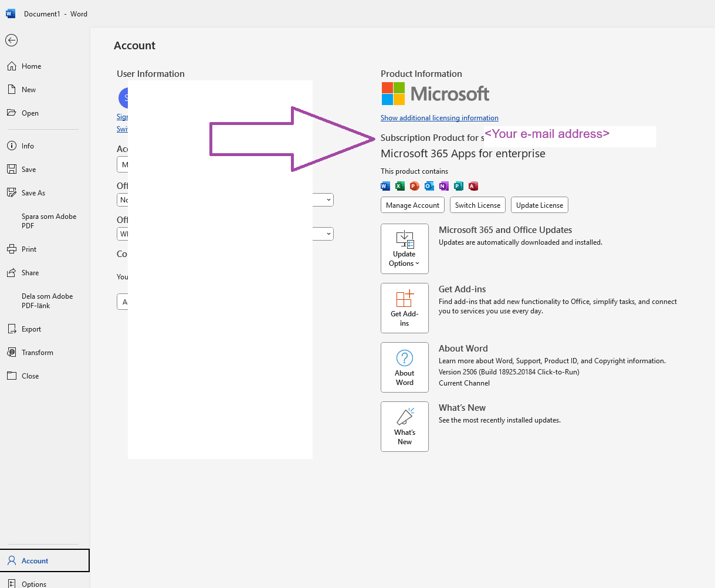Screen dimensions: 715x588
Task: Click the Manage Account button
Action: [x=413, y=205]
